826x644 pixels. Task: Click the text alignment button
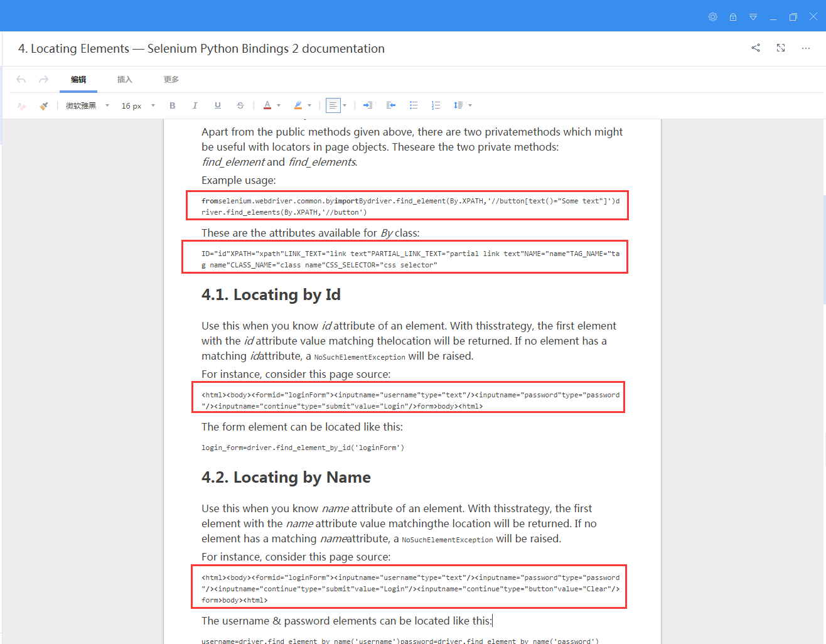[333, 105]
